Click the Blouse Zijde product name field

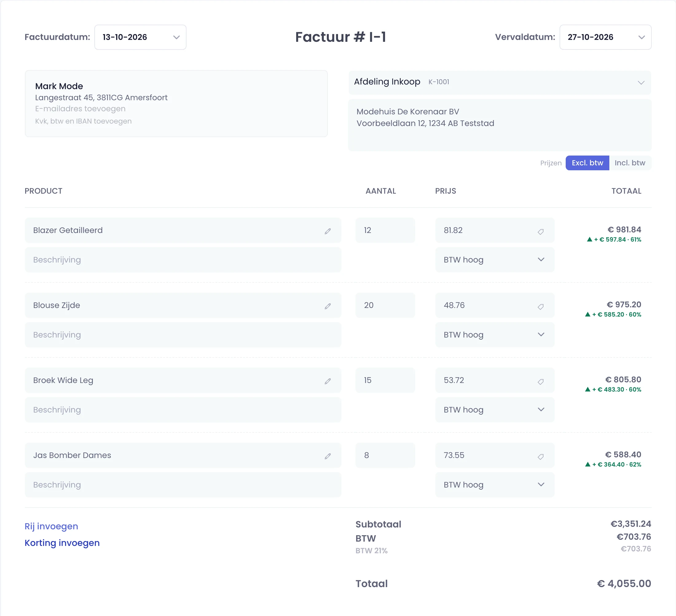tap(183, 305)
